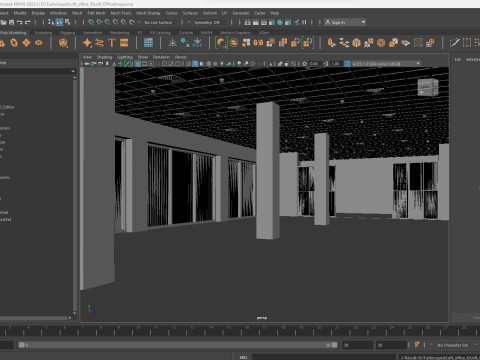
Task: Open the viewport Lighting menu
Action: click(125, 57)
